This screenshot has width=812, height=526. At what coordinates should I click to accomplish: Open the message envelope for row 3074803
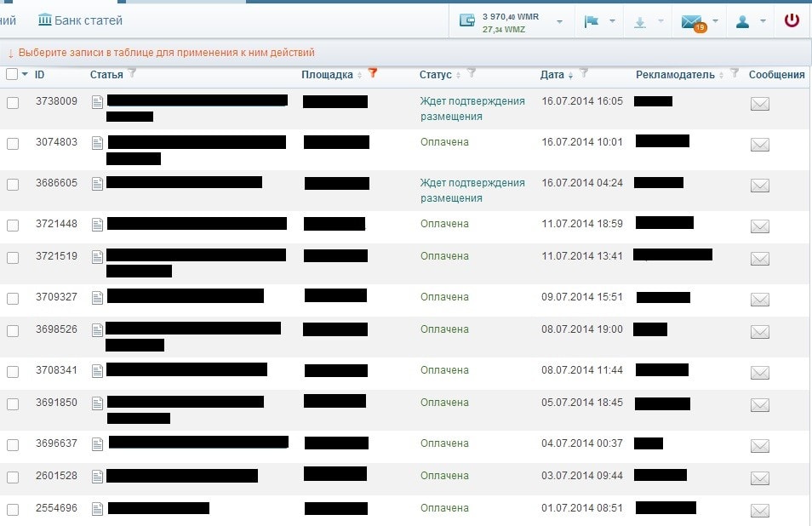(760, 145)
